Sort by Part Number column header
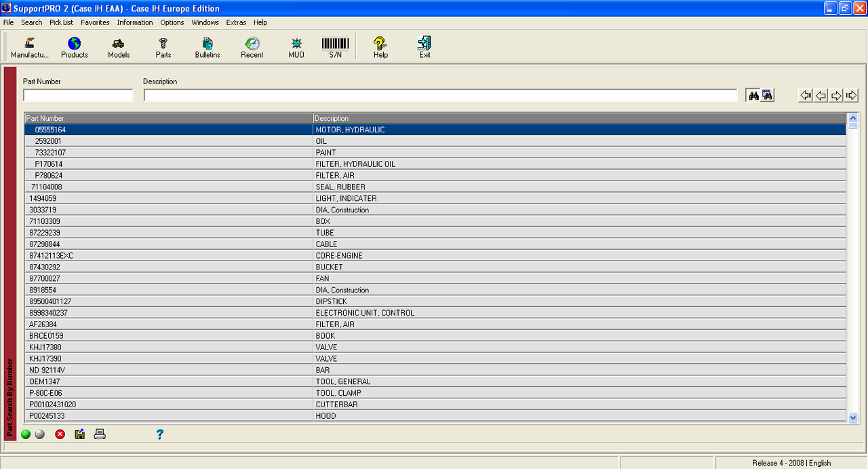The width and height of the screenshot is (868, 469). coord(169,118)
